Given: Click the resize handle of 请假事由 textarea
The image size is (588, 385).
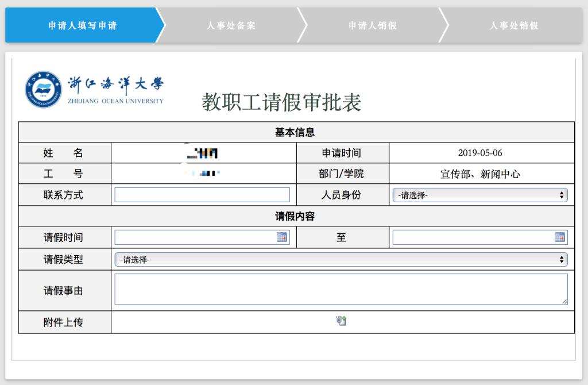Looking at the screenshot, I should point(564,301).
